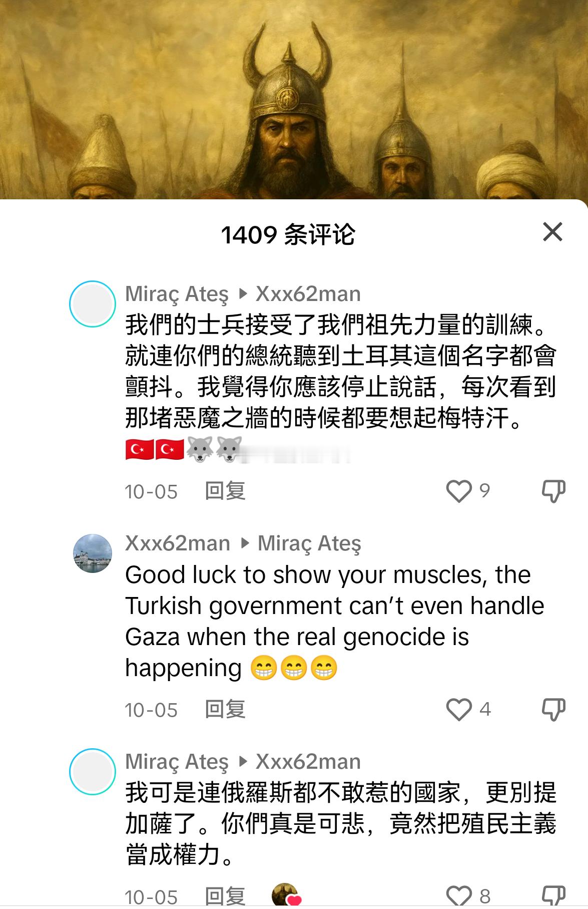The height and width of the screenshot is (909, 588).
Task: Like the last comment with 8 likes
Action: point(459,895)
